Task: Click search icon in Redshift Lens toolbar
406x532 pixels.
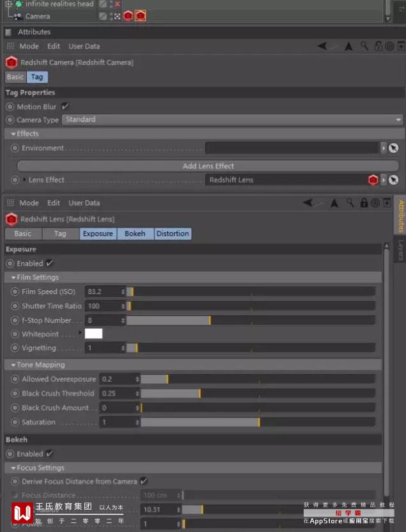Action: coord(350,203)
